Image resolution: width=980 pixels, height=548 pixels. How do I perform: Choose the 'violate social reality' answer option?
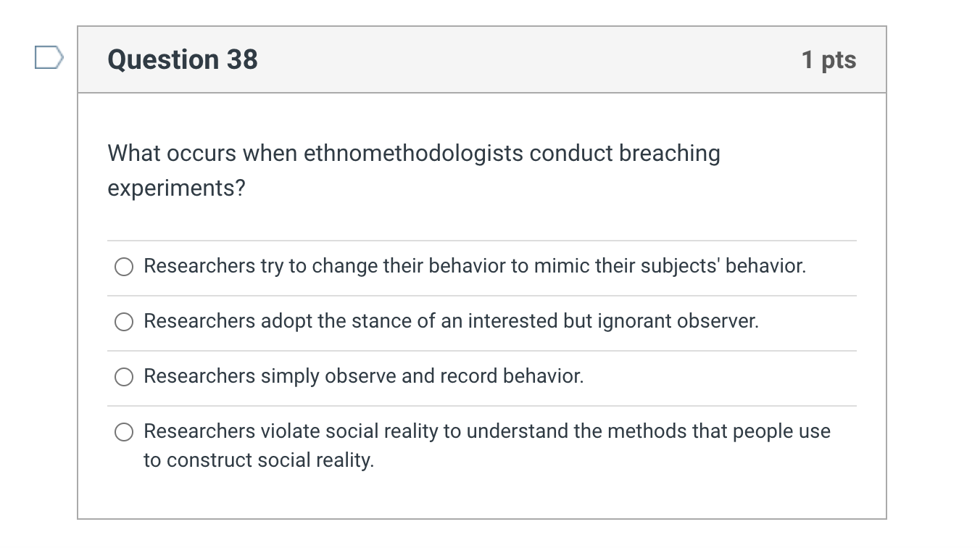coord(123,431)
